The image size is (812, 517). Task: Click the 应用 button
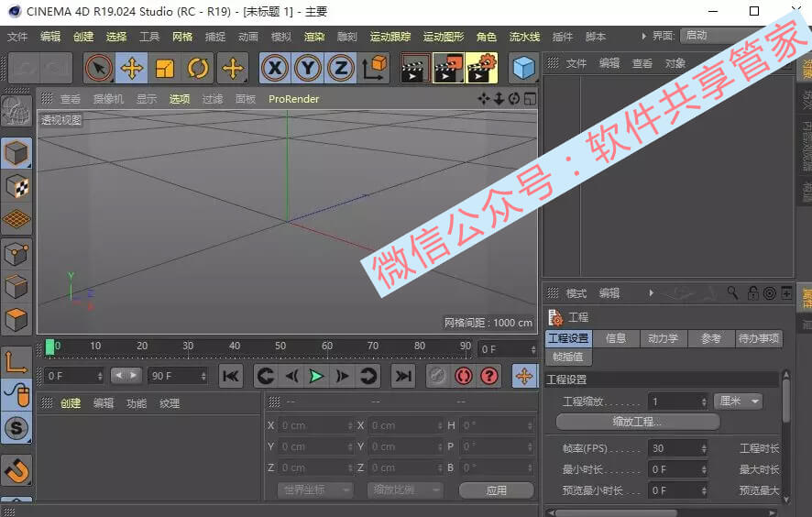click(x=496, y=490)
